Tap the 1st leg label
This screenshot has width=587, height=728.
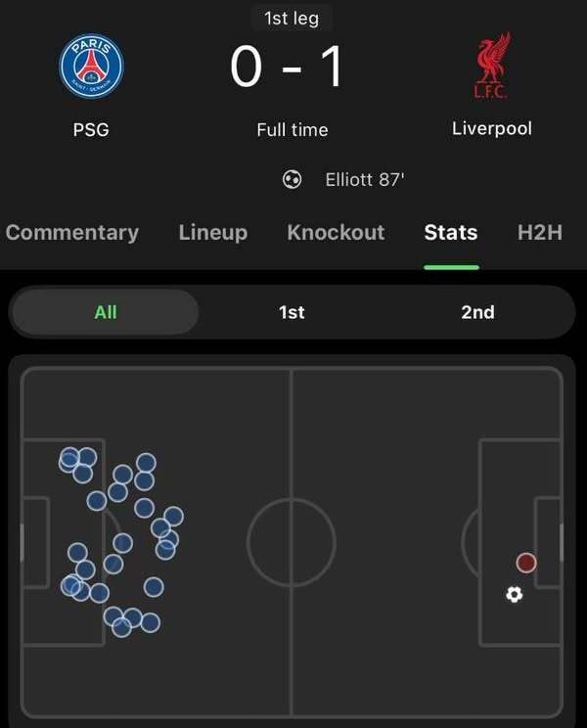(x=292, y=18)
